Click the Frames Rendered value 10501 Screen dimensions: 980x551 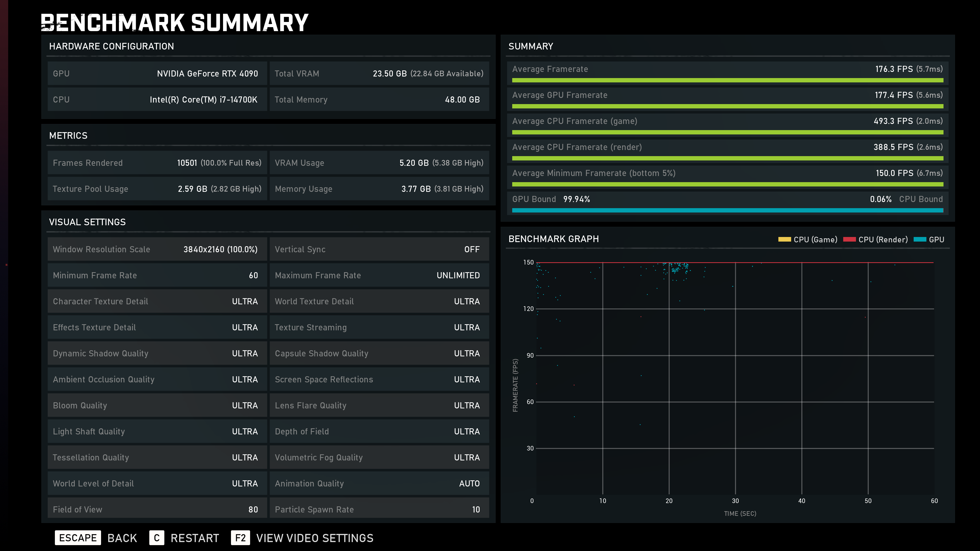[x=187, y=163]
